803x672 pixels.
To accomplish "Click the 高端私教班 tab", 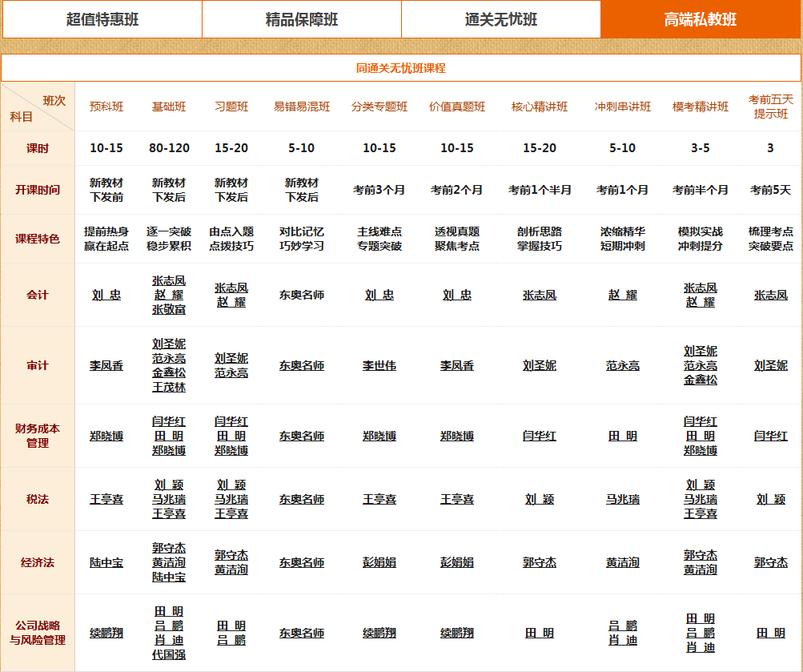I will click(701, 19).
